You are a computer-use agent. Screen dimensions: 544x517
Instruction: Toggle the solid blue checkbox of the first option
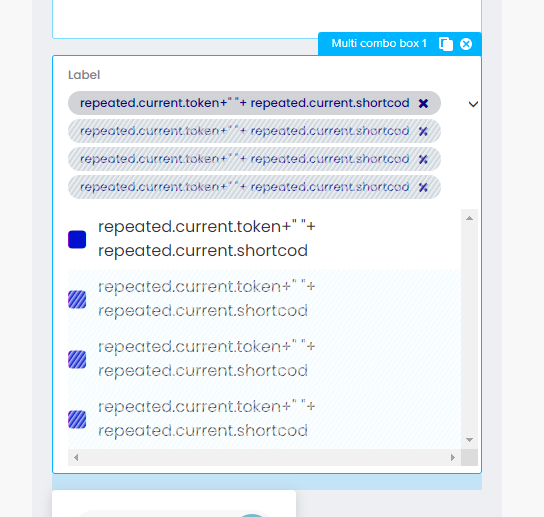(x=77, y=239)
